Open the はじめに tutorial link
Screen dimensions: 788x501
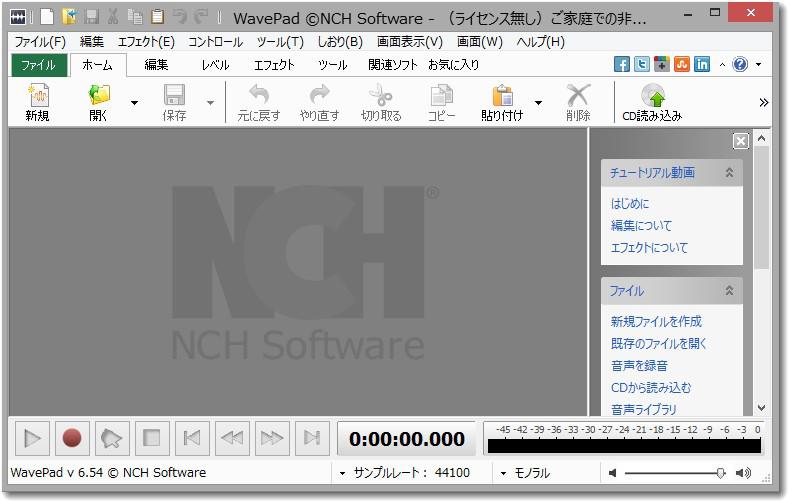tap(630, 204)
